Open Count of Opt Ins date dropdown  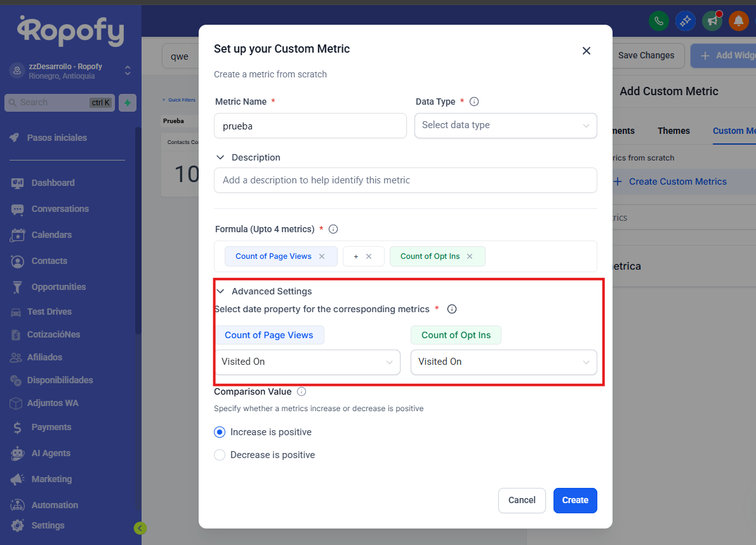click(503, 362)
